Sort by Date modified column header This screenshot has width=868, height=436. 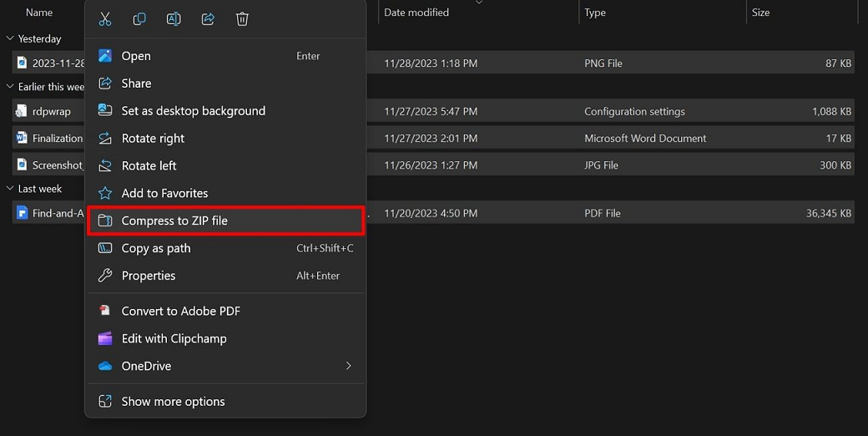coord(416,13)
